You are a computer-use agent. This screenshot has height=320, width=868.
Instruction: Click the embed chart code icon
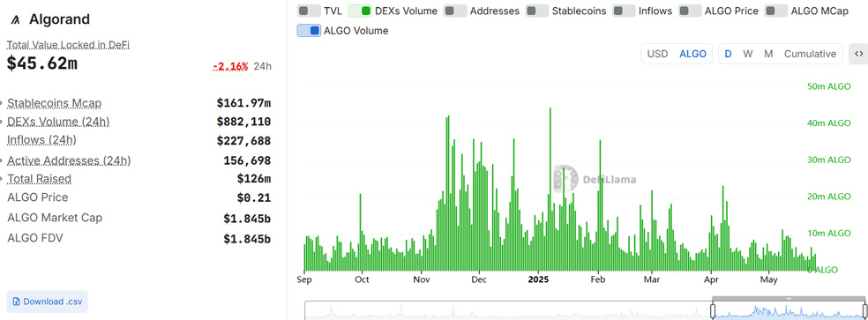click(x=858, y=54)
